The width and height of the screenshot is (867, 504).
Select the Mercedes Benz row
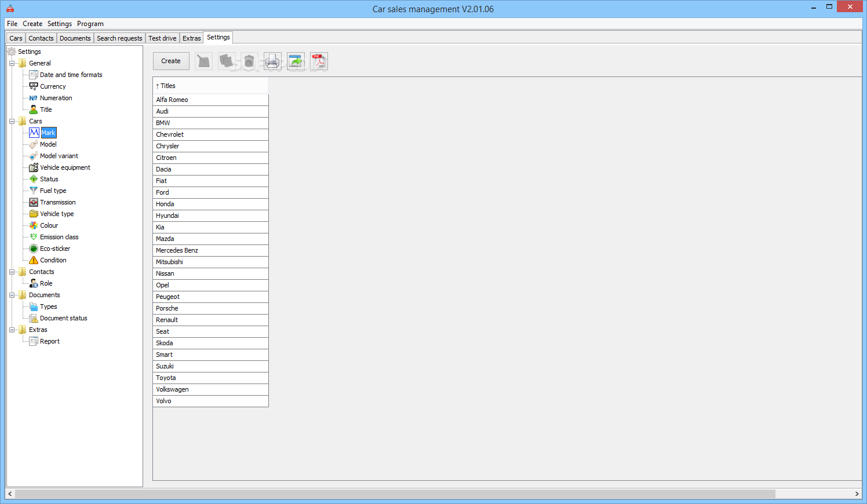click(210, 250)
